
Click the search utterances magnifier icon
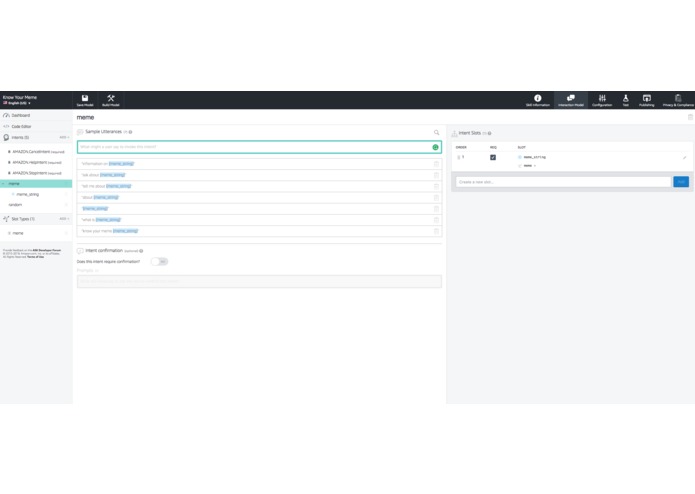437,132
